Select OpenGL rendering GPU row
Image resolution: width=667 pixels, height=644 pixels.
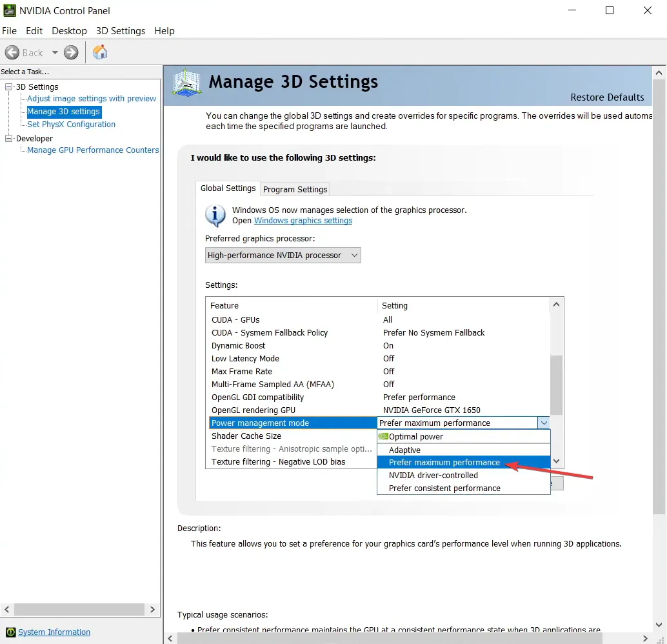point(379,410)
